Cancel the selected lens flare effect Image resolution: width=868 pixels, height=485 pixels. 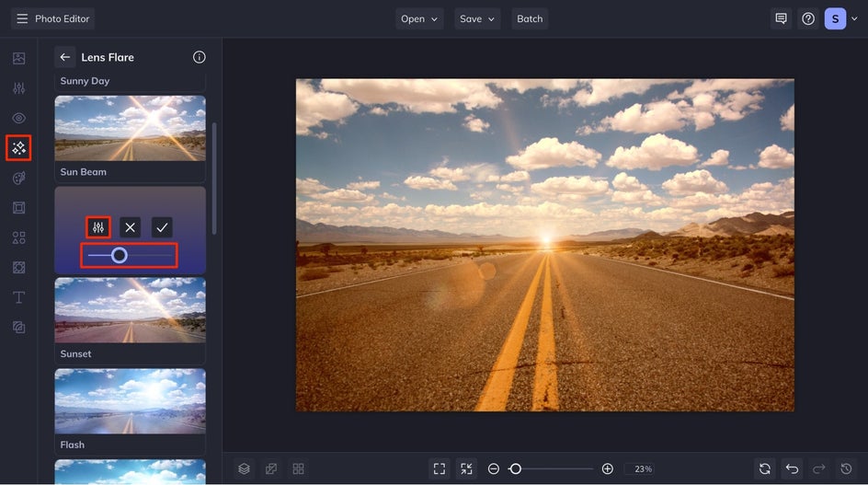(x=130, y=227)
